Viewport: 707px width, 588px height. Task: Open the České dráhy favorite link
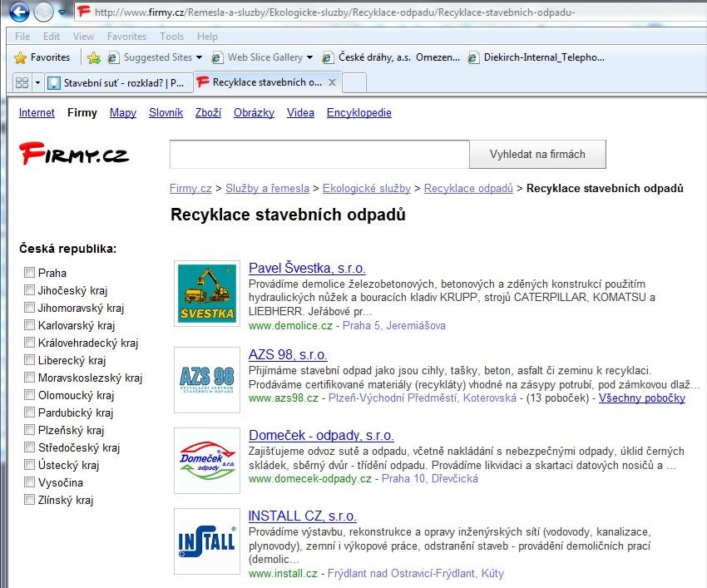tap(391, 57)
